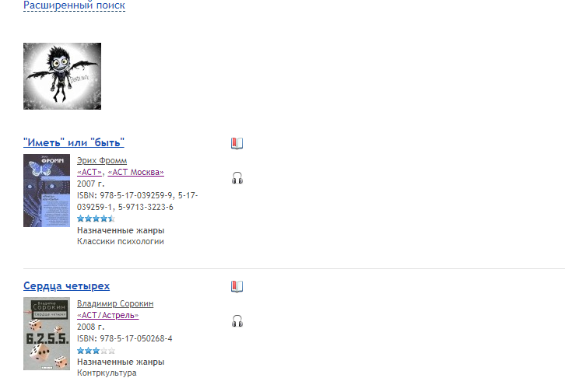Click the Fromm book cover thumbnail
Image resolution: width=565 pixels, height=392 pixels.
click(x=47, y=191)
